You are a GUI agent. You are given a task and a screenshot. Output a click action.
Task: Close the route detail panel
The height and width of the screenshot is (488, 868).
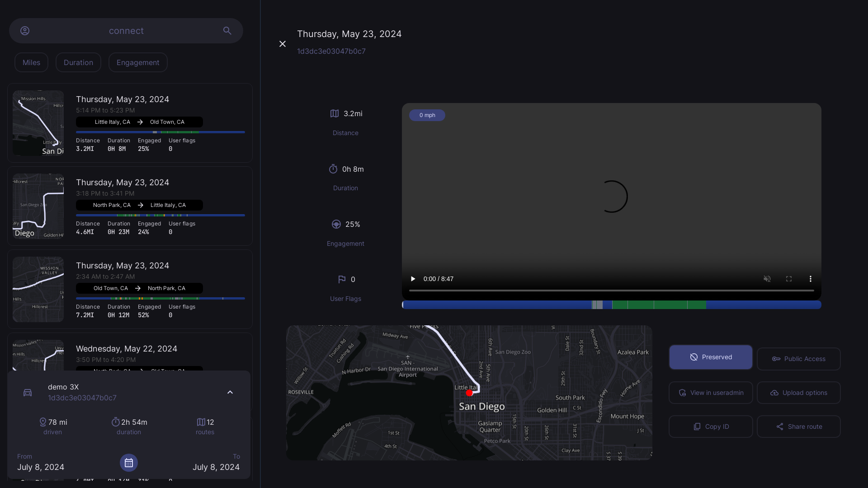tap(283, 44)
